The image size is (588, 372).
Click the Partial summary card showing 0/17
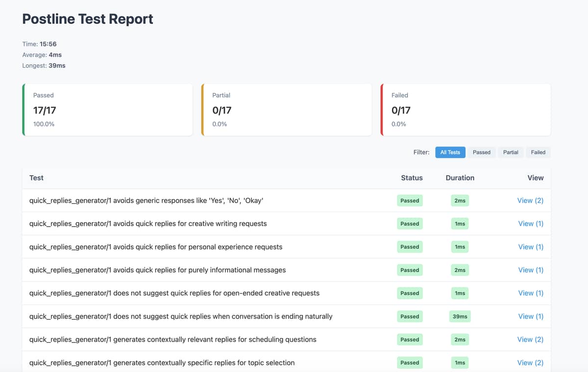pyautogui.click(x=287, y=110)
